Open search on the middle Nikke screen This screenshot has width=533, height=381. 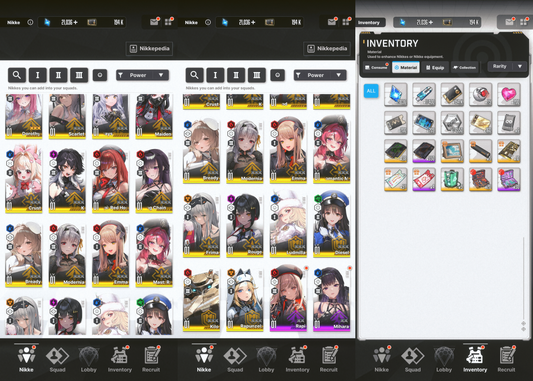[194, 75]
